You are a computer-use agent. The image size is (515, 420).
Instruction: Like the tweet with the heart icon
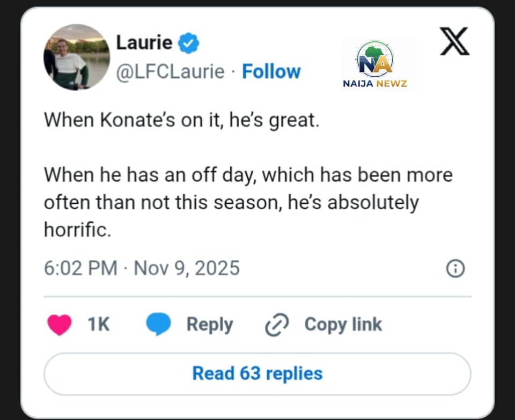coord(60,325)
